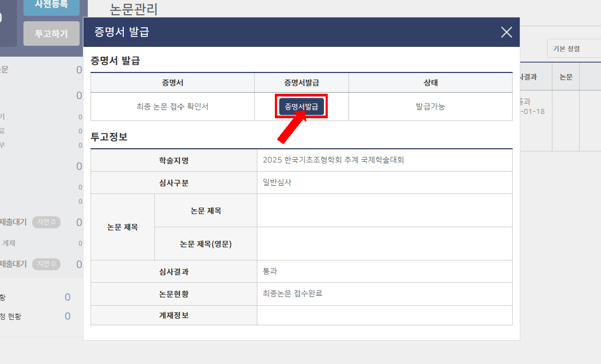Click the second 지연 0 badge in sidebar
The image size is (601, 364).
pyautogui.click(x=46, y=264)
